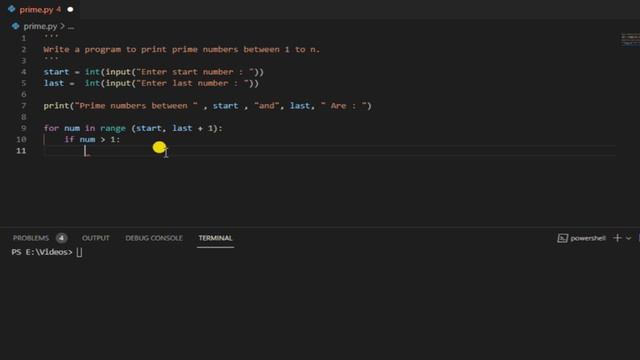The height and width of the screenshot is (360, 640).
Task: Click the 'range' keyword on line 9
Action: (x=113, y=129)
